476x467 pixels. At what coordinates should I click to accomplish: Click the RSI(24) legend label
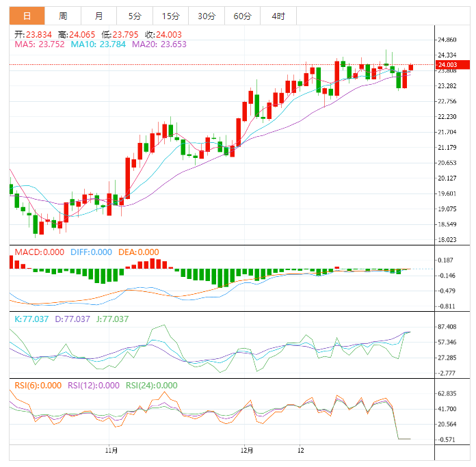[151, 385]
